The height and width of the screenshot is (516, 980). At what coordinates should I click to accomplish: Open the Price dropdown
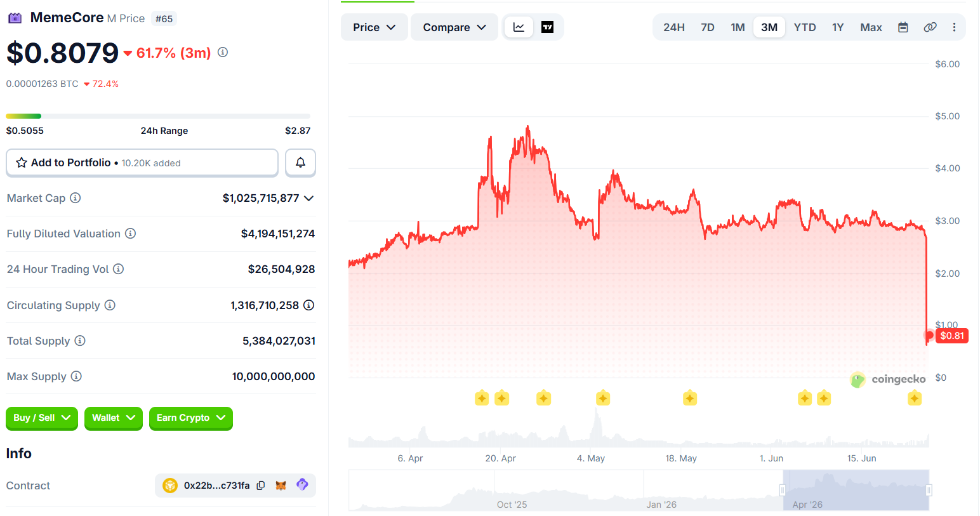pyautogui.click(x=374, y=27)
